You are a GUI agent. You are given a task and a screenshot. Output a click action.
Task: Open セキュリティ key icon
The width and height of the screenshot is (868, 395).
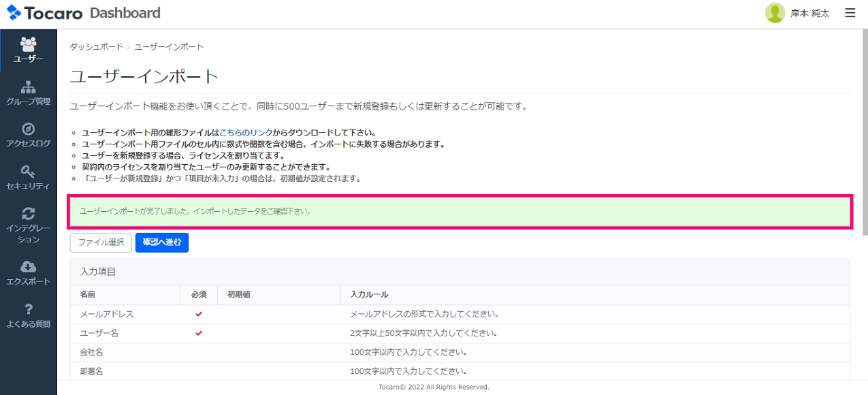[x=29, y=171]
